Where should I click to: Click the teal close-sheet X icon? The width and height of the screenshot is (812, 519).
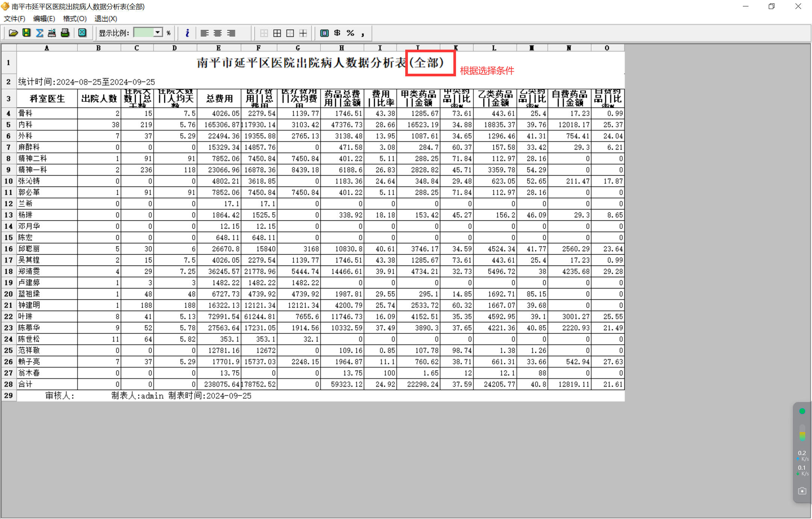(x=82, y=33)
